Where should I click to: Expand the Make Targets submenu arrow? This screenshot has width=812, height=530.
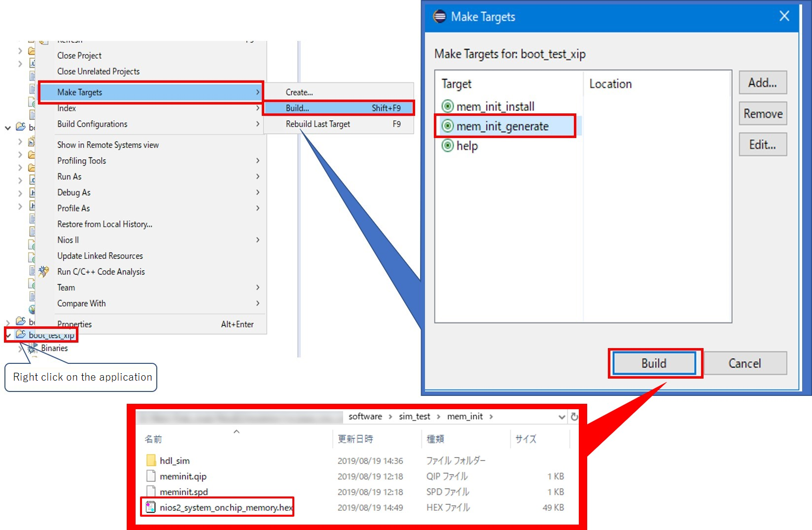(257, 92)
